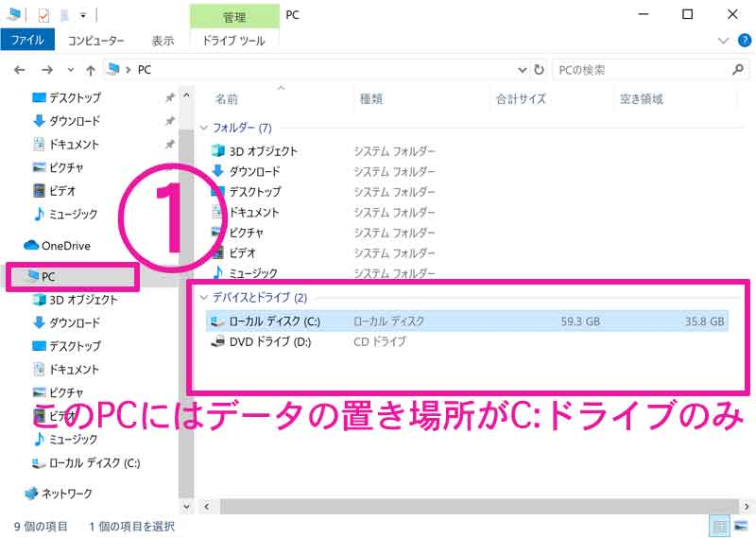Switch to the 表示 ribbon tab

(x=163, y=41)
